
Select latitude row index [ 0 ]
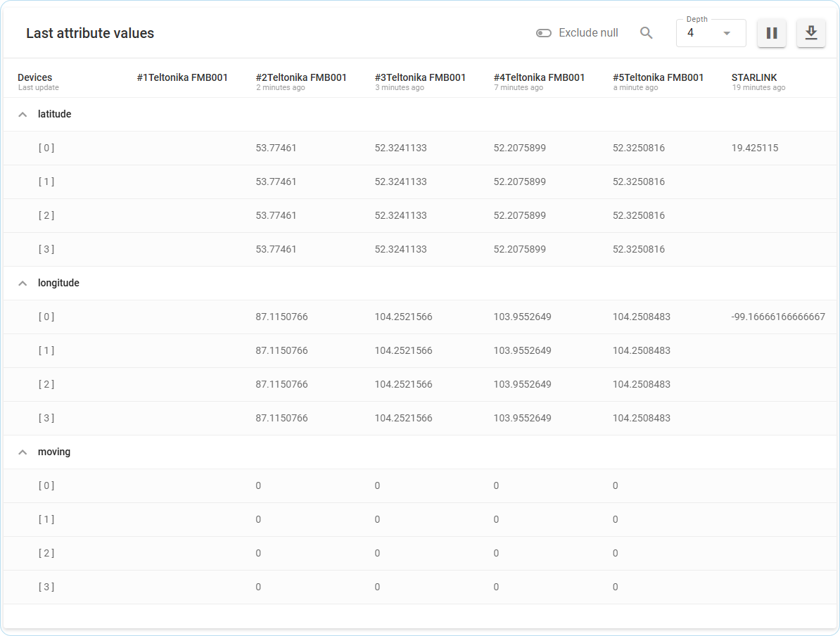46,148
